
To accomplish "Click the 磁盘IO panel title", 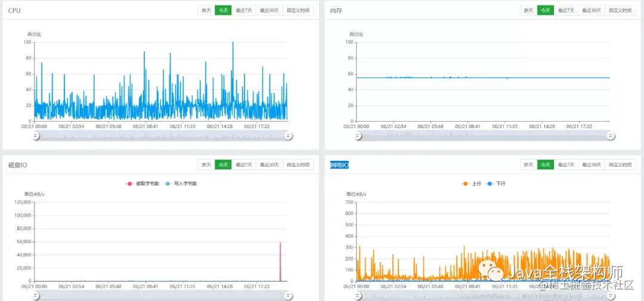I will pyautogui.click(x=18, y=165).
